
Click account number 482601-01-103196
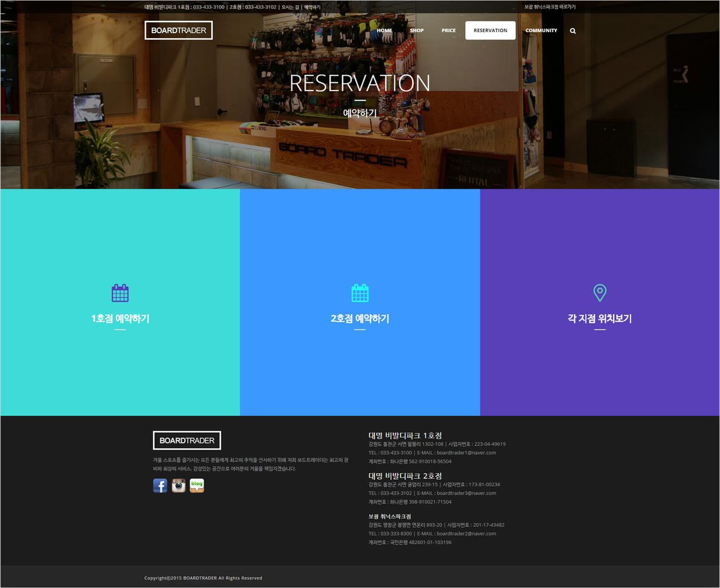point(430,542)
